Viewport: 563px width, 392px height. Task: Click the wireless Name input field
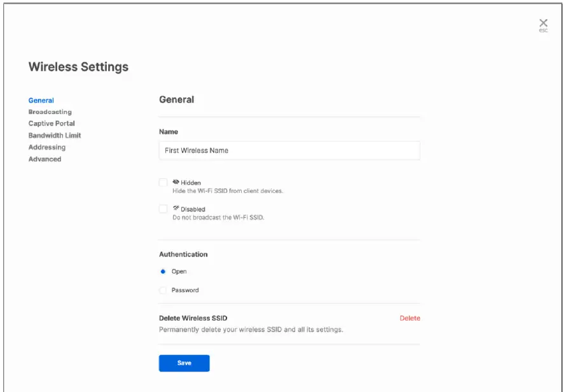[289, 150]
